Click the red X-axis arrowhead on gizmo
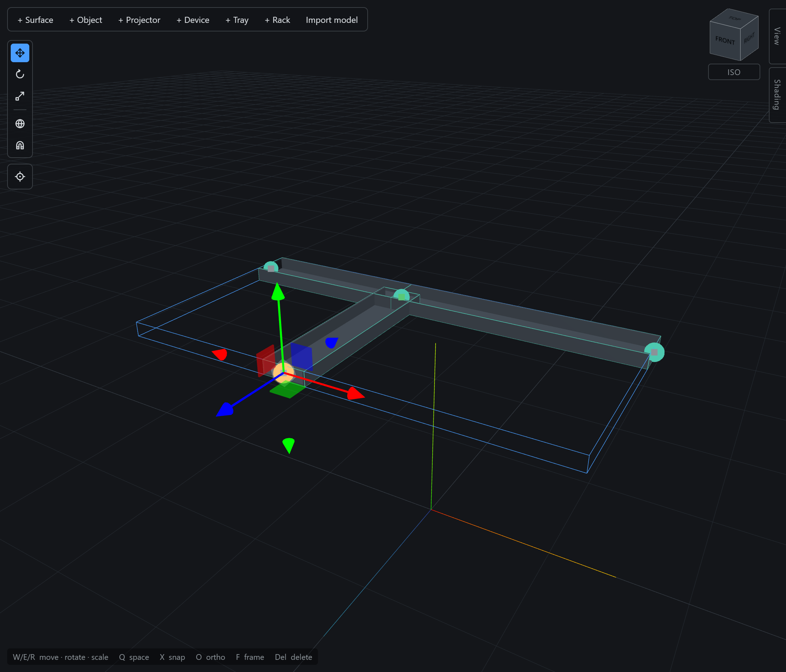 pyautogui.click(x=355, y=394)
